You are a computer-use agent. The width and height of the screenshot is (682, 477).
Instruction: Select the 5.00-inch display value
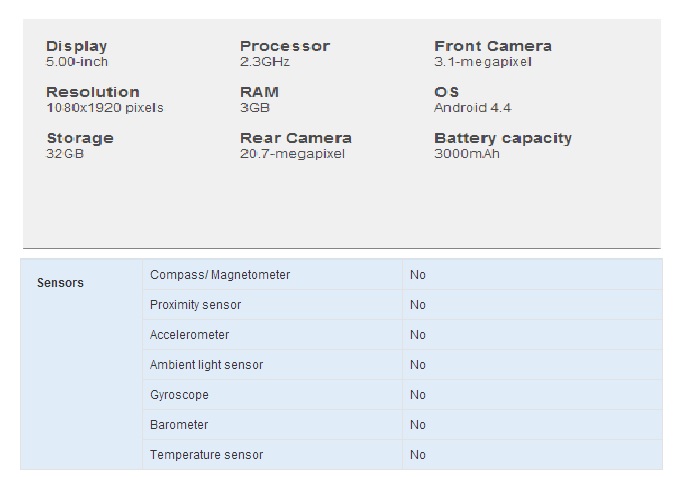77,62
